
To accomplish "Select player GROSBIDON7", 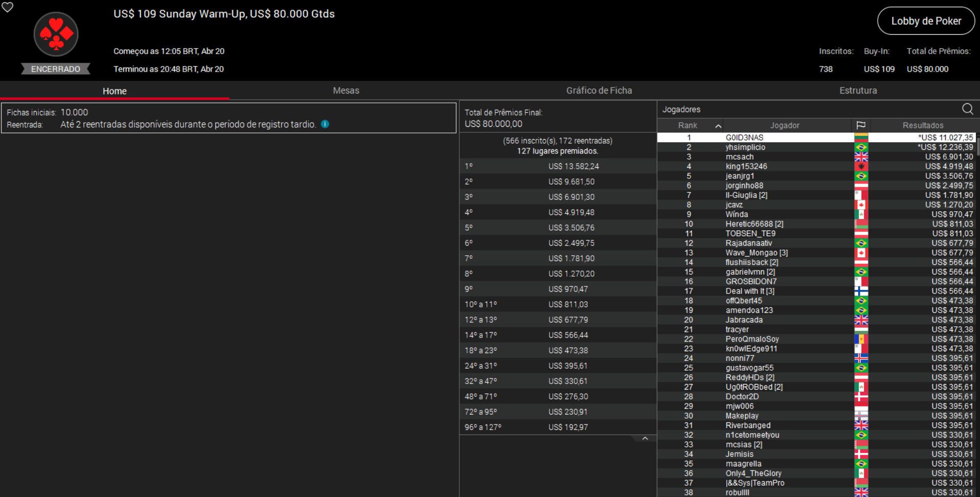I will click(x=816, y=281).
